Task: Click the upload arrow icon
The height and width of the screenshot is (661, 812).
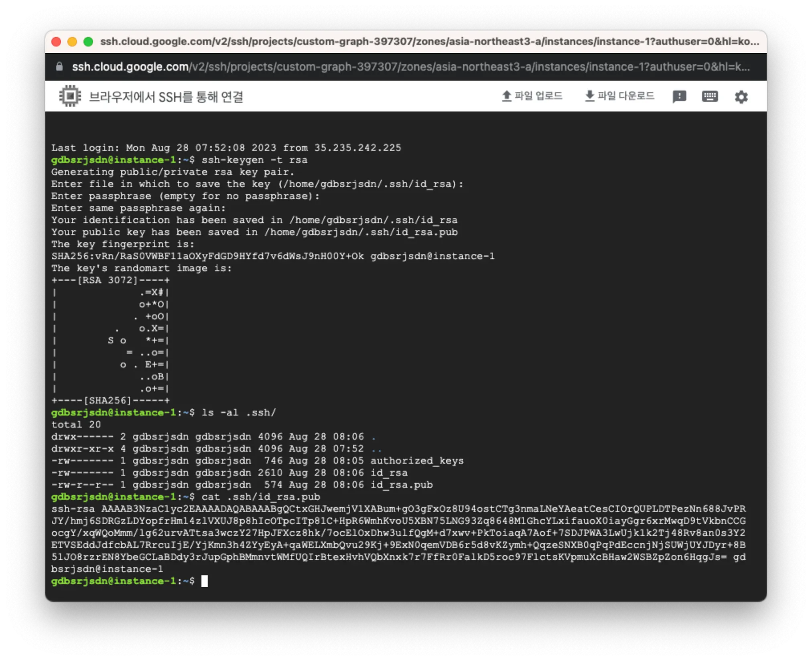Action: [507, 96]
